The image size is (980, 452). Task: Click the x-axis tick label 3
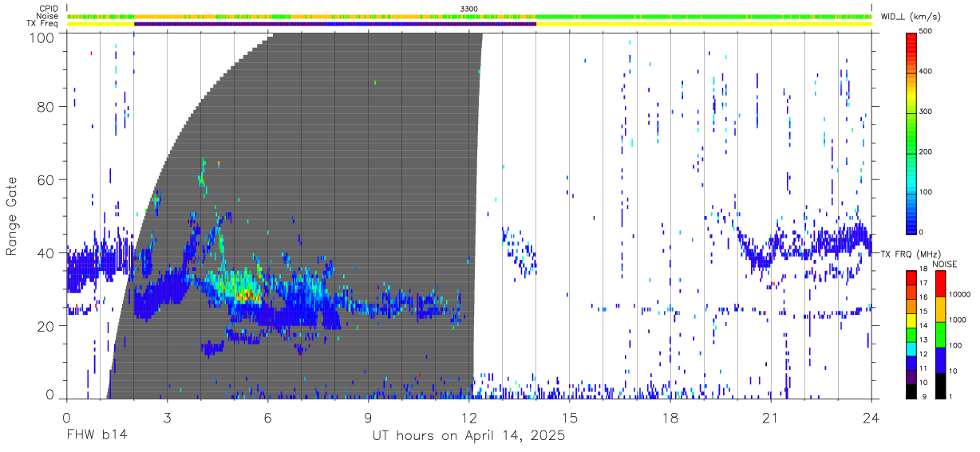click(166, 418)
